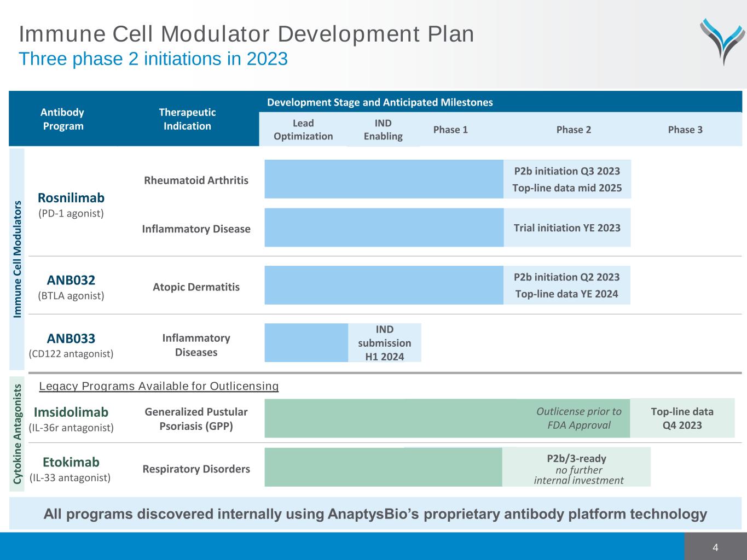
Task: Click the 'Rheumatoid Arthritis' indication
Action: pyautogui.click(x=196, y=180)
